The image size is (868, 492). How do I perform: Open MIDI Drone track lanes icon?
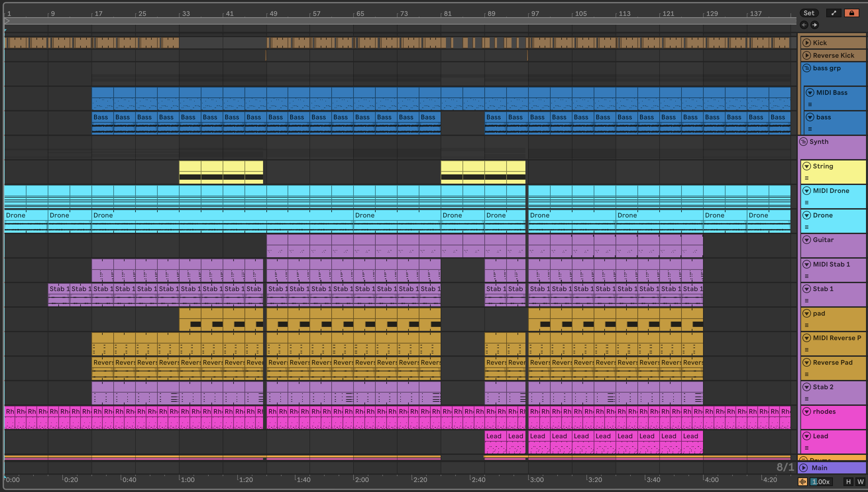[807, 203]
